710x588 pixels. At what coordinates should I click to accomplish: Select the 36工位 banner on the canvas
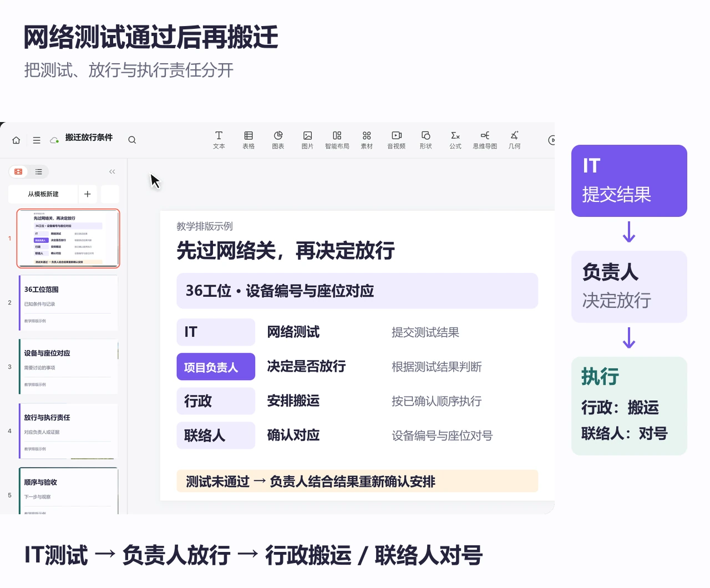click(357, 291)
